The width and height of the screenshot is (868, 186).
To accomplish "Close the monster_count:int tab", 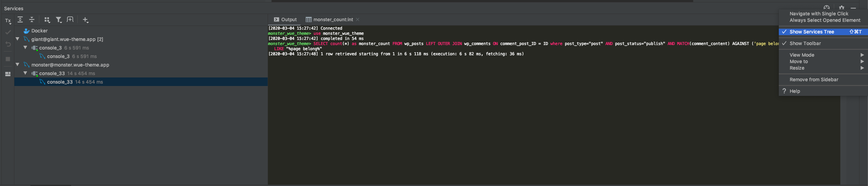I will point(358,19).
